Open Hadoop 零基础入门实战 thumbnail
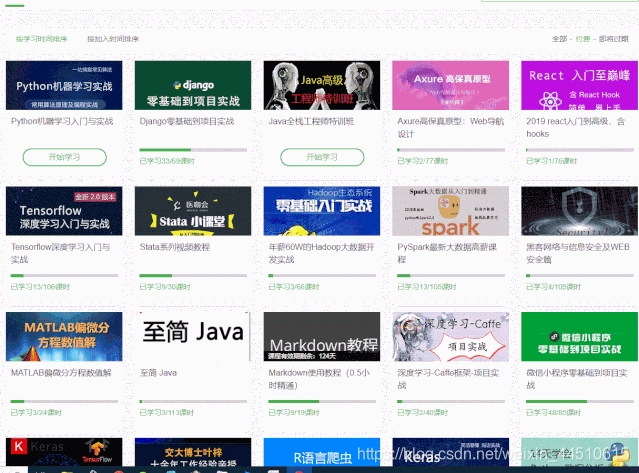This screenshot has height=473, width=639. click(322, 211)
